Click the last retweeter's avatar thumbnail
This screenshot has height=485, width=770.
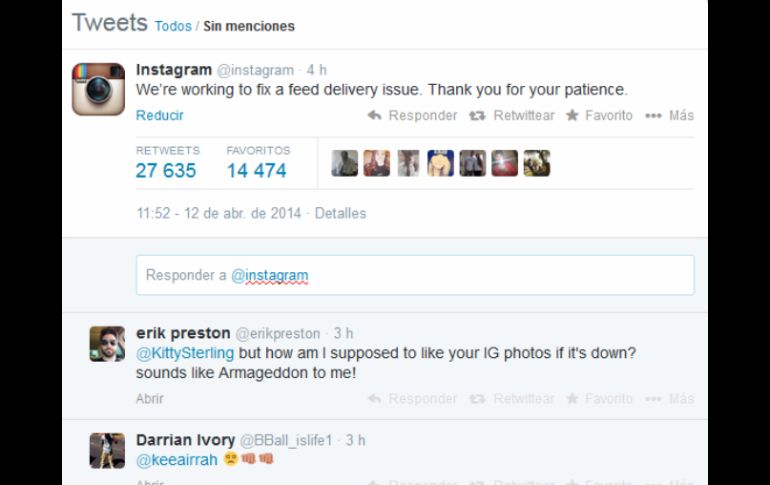click(x=537, y=163)
